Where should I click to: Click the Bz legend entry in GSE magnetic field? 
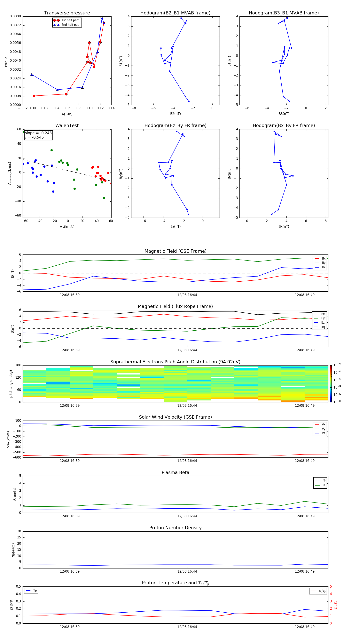pos(320,267)
